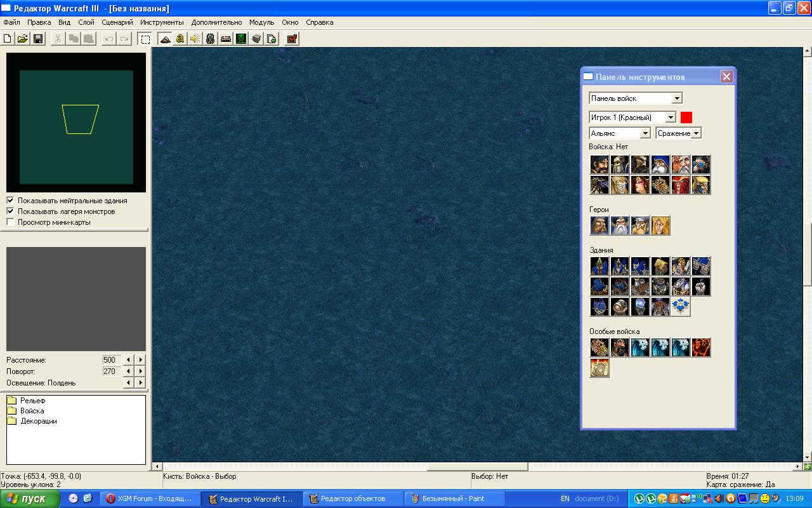Select the dashed selection brush tool
The image size is (812, 508).
pyautogui.click(x=145, y=39)
